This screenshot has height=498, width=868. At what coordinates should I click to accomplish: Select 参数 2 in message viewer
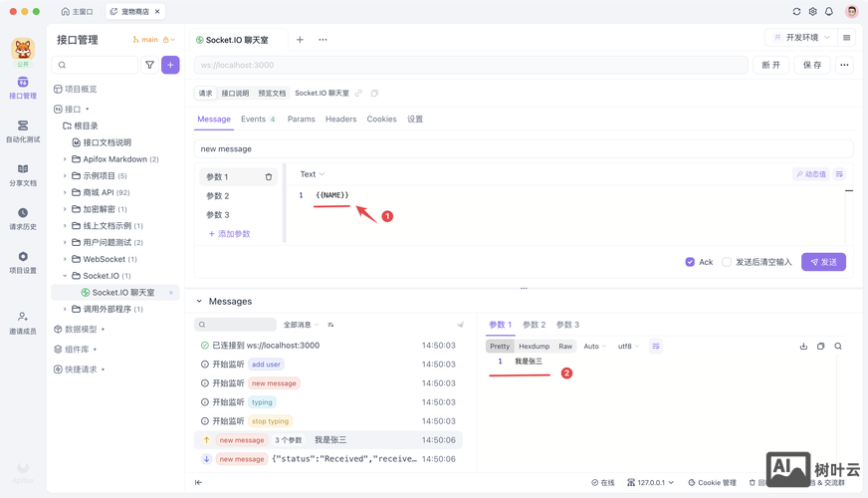tap(535, 325)
